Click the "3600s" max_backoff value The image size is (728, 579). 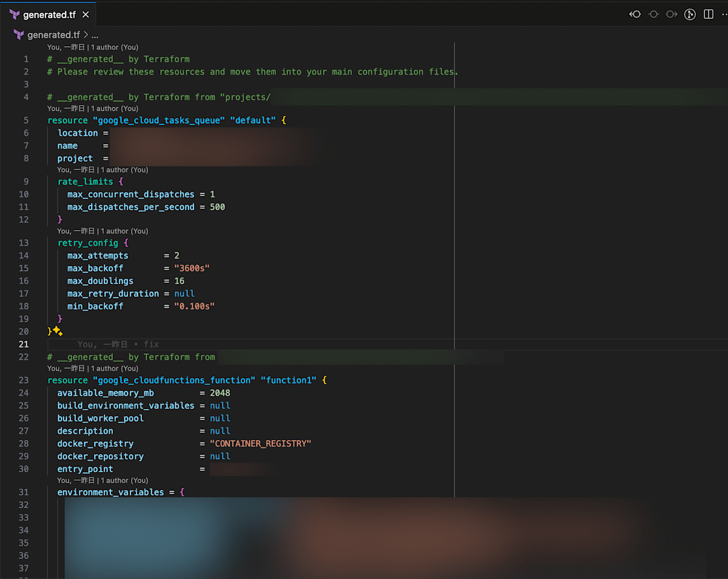point(192,268)
